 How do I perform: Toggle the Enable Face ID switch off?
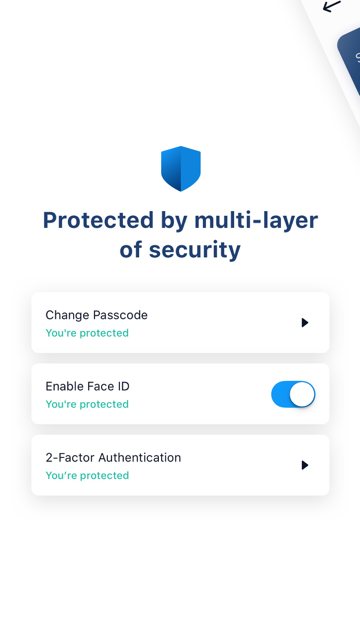click(293, 394)
